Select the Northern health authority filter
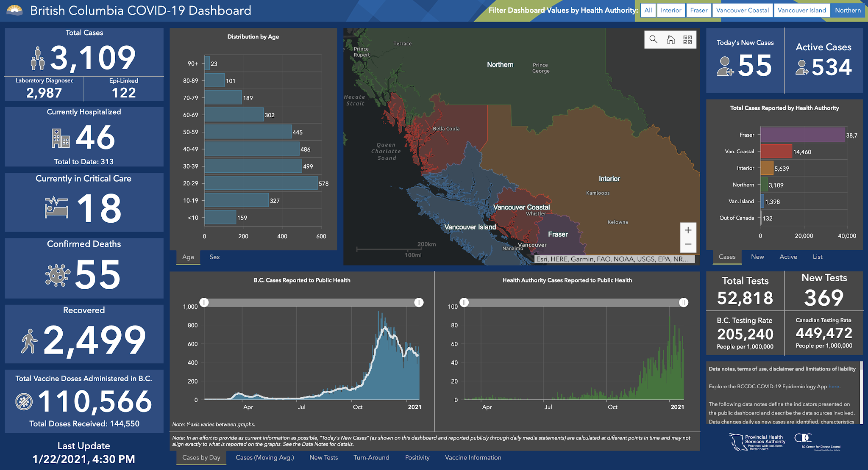 click(848, 10)
